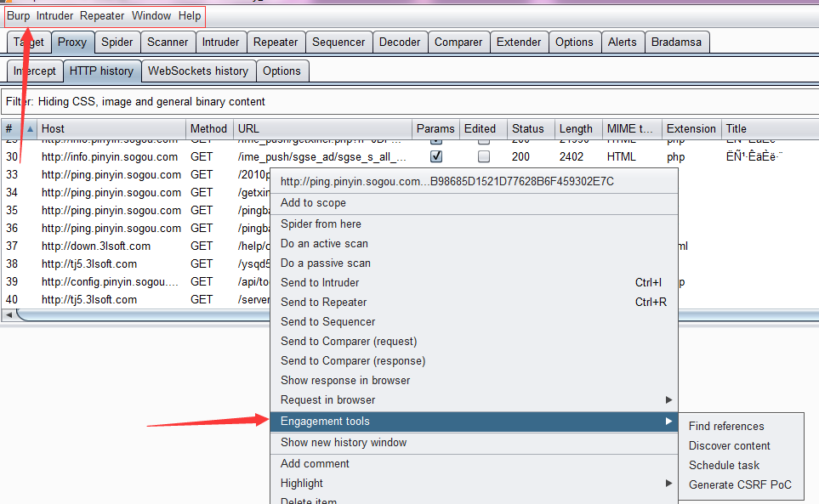
Task: Expand the Highlight submenu
Action: pyautogui.click(x=668, y=484)
